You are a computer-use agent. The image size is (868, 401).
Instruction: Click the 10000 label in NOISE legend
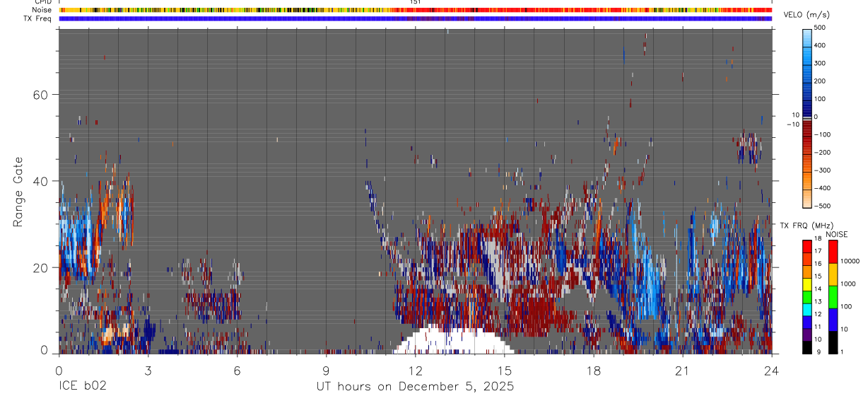(x=849, y=262)
